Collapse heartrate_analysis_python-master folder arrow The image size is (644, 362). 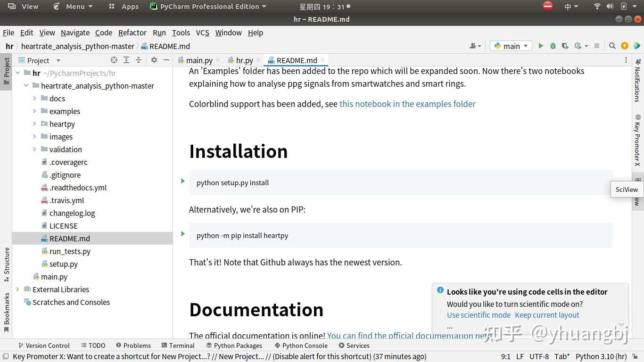pos(26,86)
